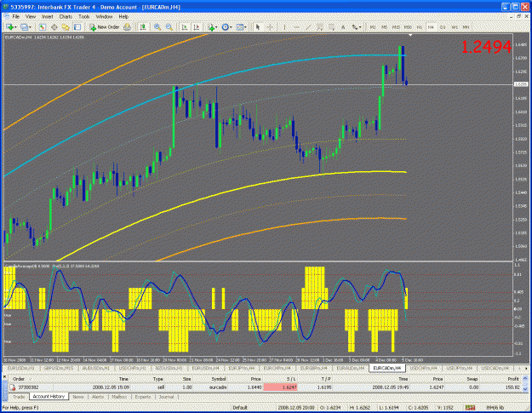
Task: Expand Periods dropdown arrow
Action: [x=231, y=27]
